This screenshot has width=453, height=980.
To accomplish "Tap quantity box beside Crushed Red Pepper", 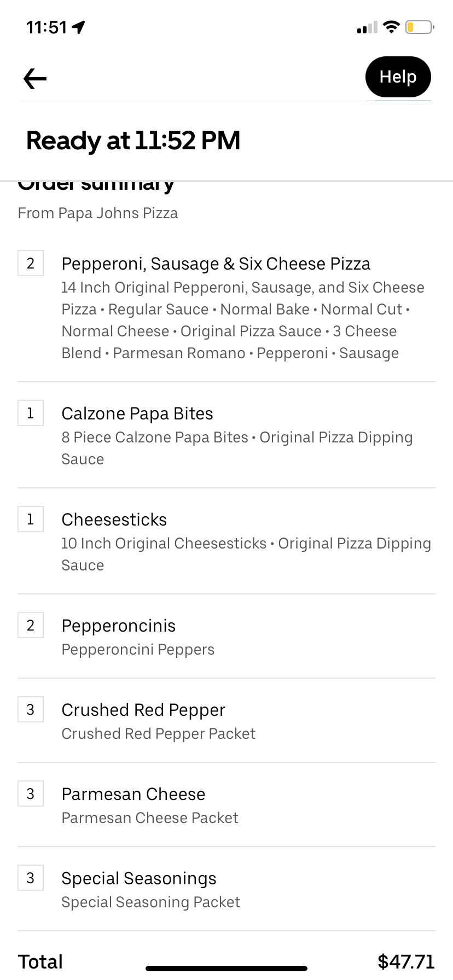I will (x=31, y=709).
